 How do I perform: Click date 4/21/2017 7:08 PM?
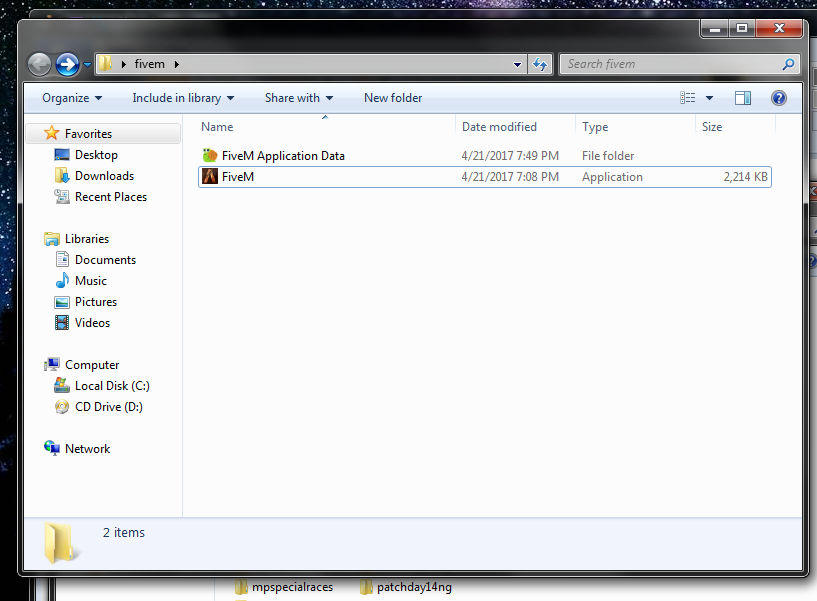click(x=510, y=177)
